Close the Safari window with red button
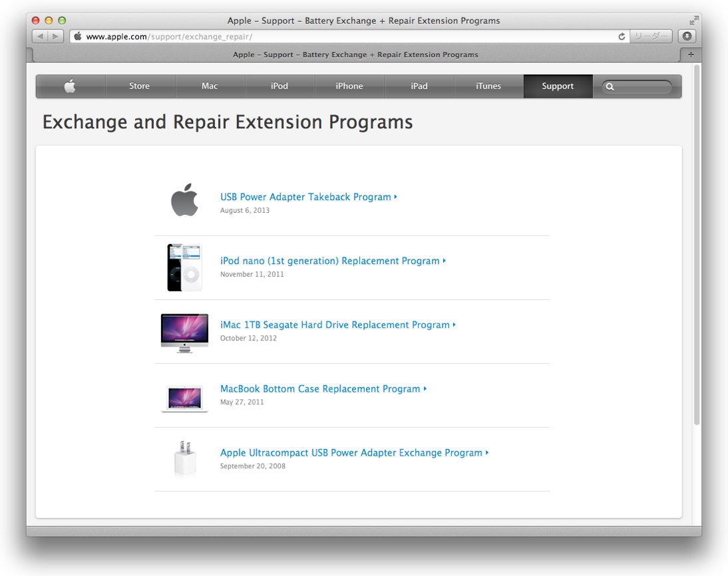 point(35,21)
